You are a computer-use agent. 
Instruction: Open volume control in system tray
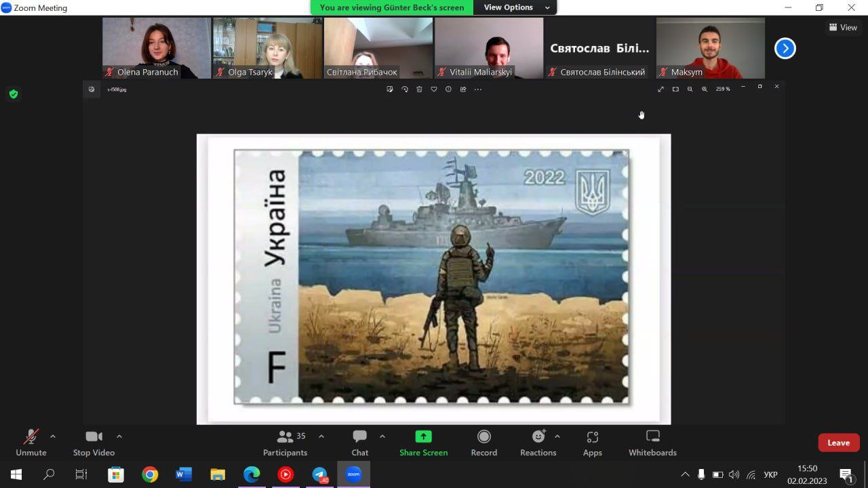(x=734, y=474)
